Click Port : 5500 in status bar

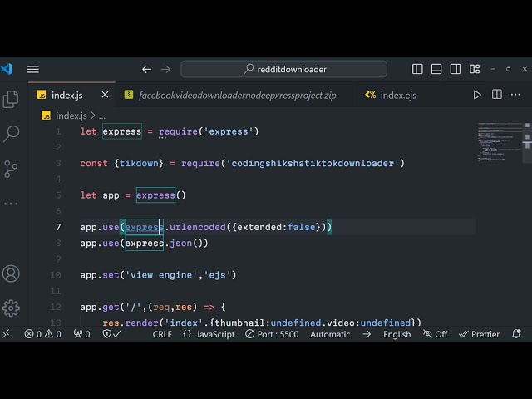[x=271, y=334]
